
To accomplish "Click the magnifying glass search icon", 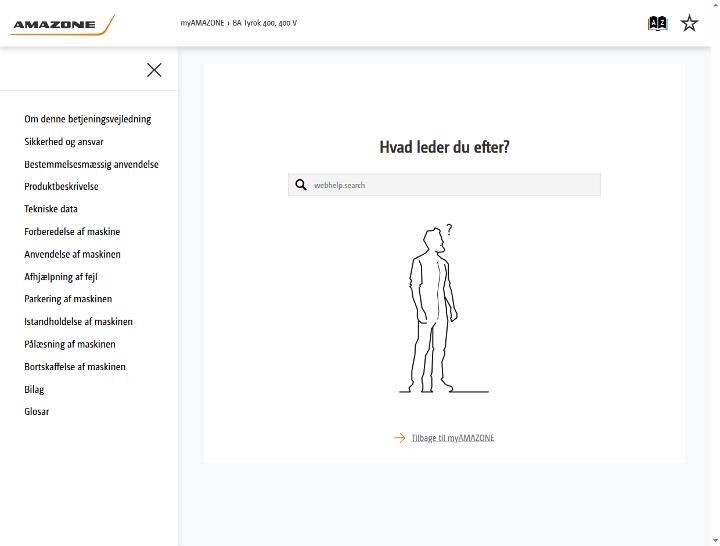I will (x=301, y=185).
